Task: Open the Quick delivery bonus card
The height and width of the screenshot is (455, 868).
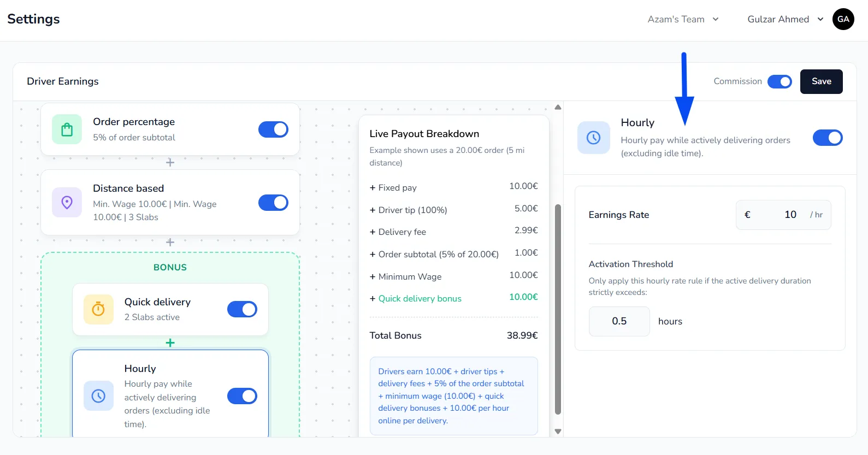Action: [x=170, y=309]
